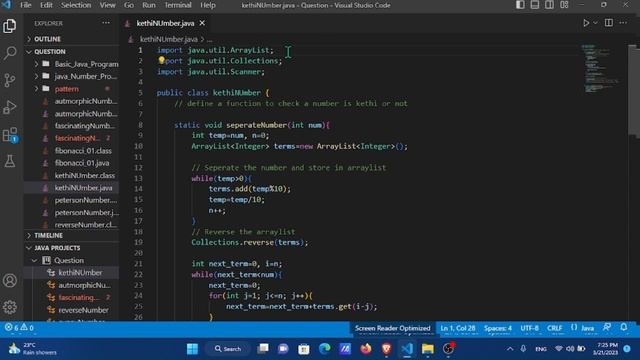Open the File menu
Image resolution: width=640 pixels, height=360 pixels.
[25, 5]
